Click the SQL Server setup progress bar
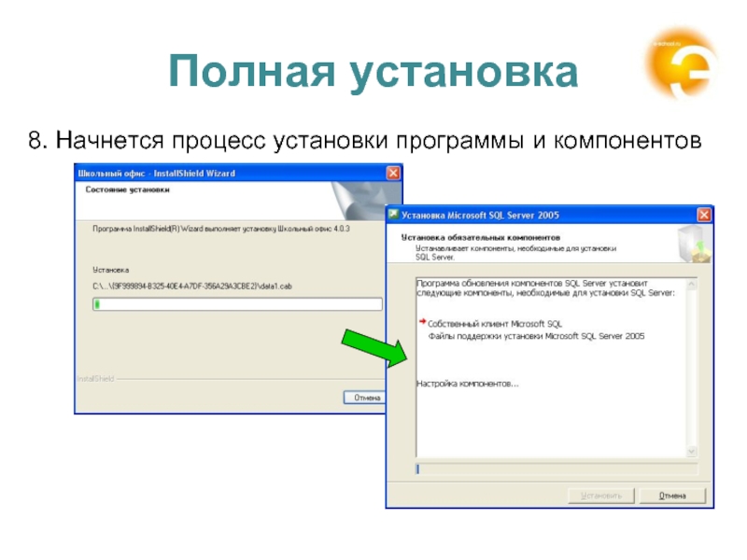The image size is (747, 560). click(x=557, y=469)
